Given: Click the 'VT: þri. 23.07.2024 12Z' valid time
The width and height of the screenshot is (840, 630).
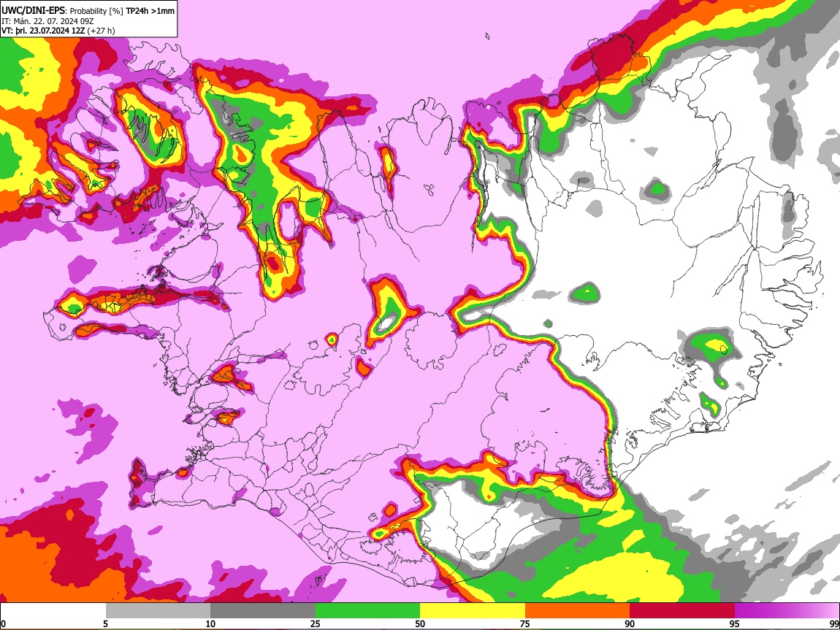Looking at the screenshot, I should [43, 31].
